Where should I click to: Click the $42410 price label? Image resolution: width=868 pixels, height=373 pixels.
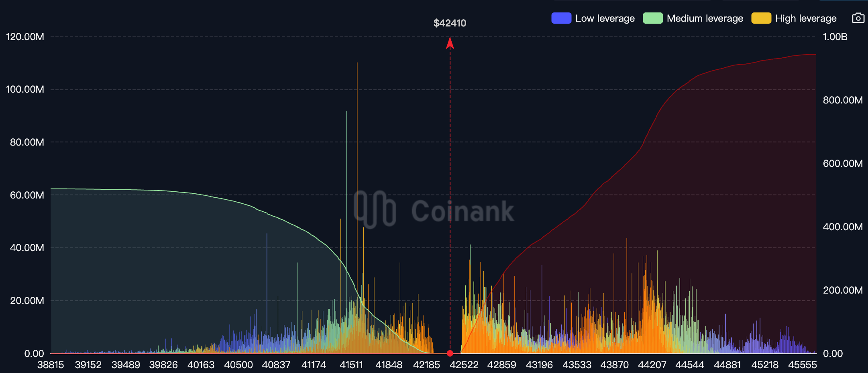point(450,23)
